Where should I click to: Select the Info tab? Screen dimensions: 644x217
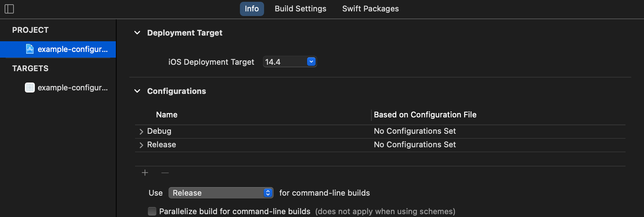point(252,9)
